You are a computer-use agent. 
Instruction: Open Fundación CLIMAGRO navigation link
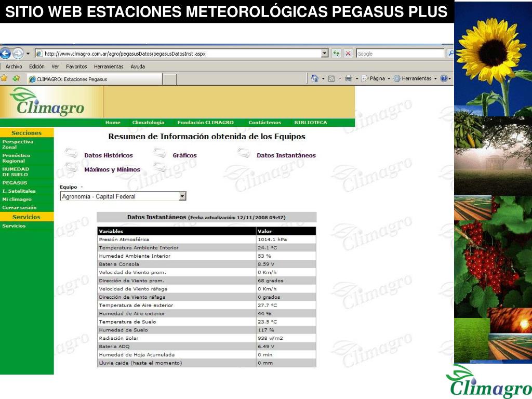tap(206, 123)
